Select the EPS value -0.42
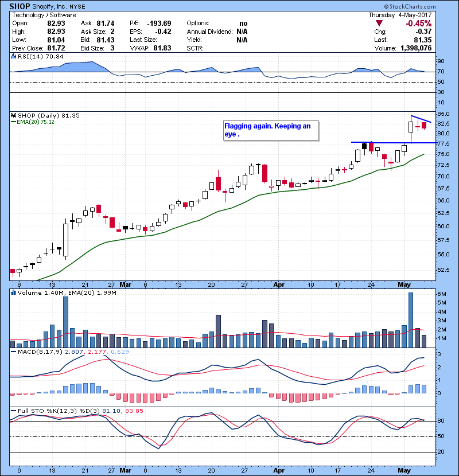 [x=163, y=32]
